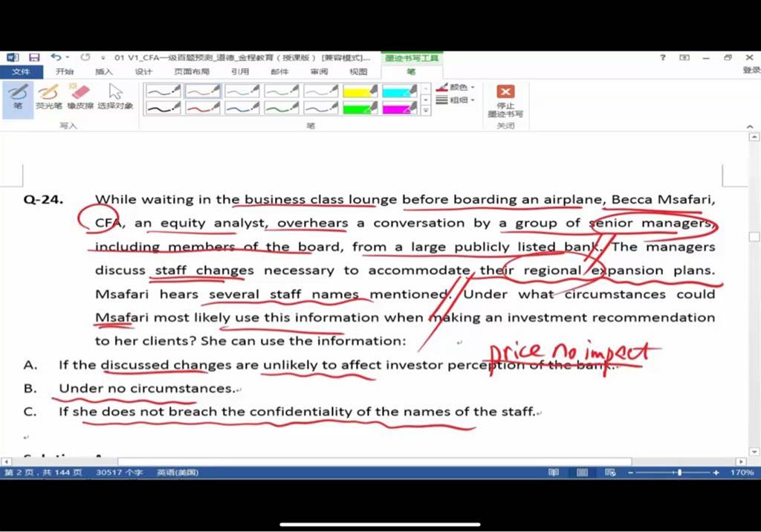761x532 pixels.
Task: Click vertical scrollbar up arrow
Action: (754, 137)
